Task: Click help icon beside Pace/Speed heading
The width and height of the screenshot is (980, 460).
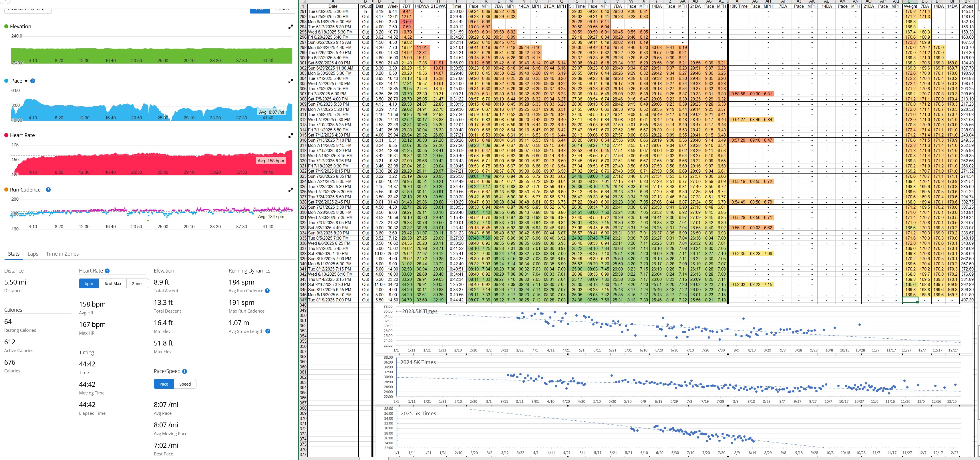Action: click(x=184, y=371)
